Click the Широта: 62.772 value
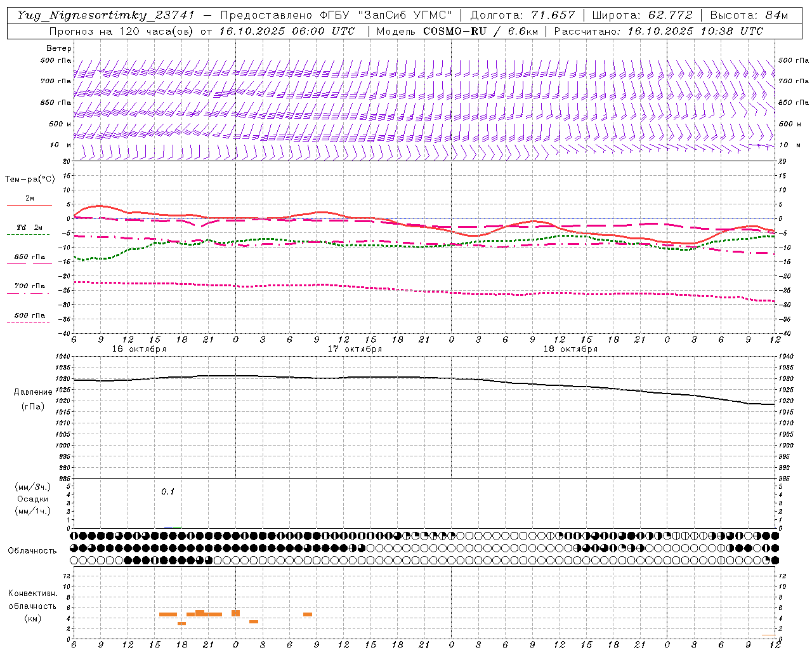The width and height of the screenshot is (812, 650). 642,15
